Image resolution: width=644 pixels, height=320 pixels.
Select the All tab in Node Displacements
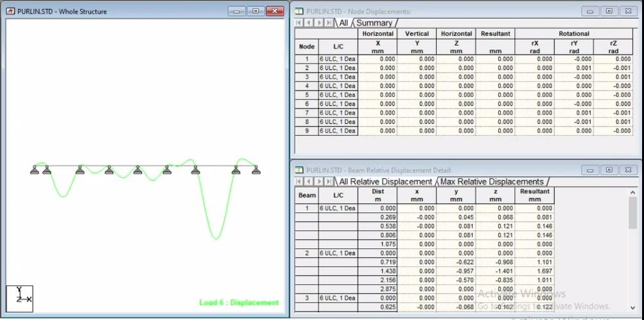pyautogui.click(x=344, y=23)
